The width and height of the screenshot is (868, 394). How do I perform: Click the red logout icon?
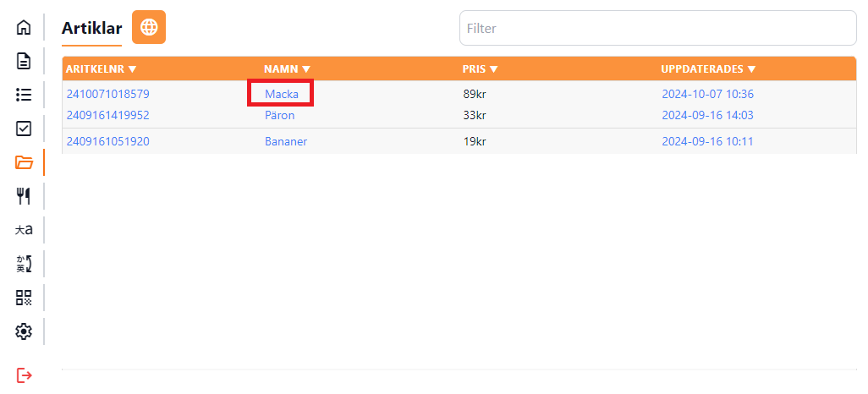click(24, 375)
